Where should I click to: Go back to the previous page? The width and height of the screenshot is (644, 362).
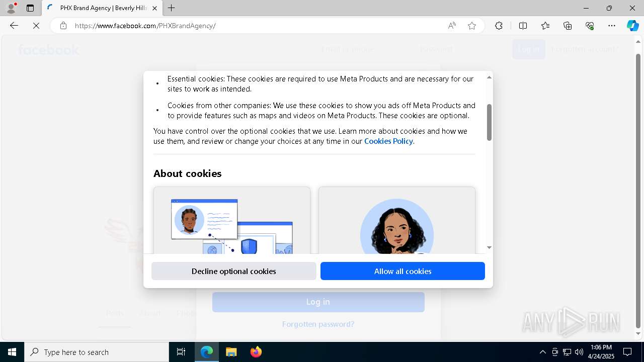14,26
